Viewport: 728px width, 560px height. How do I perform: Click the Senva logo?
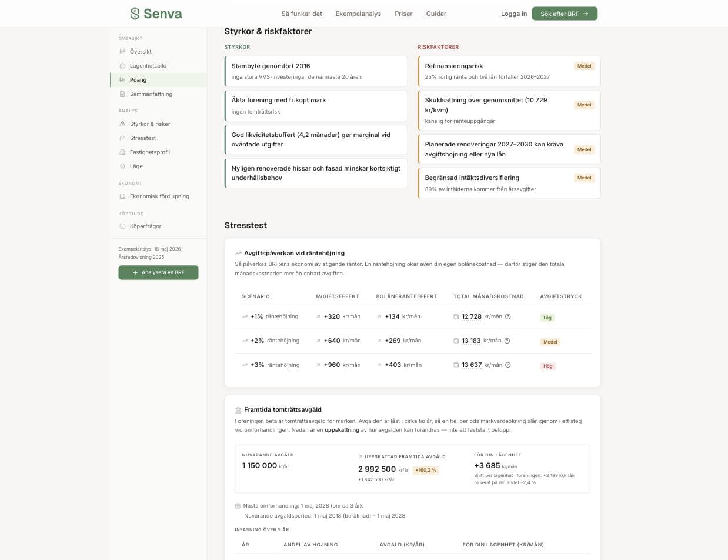156,14
